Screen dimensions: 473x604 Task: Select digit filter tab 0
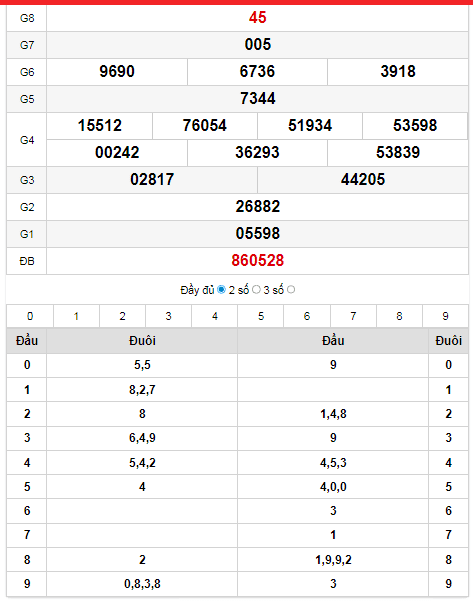pos(30,316)
